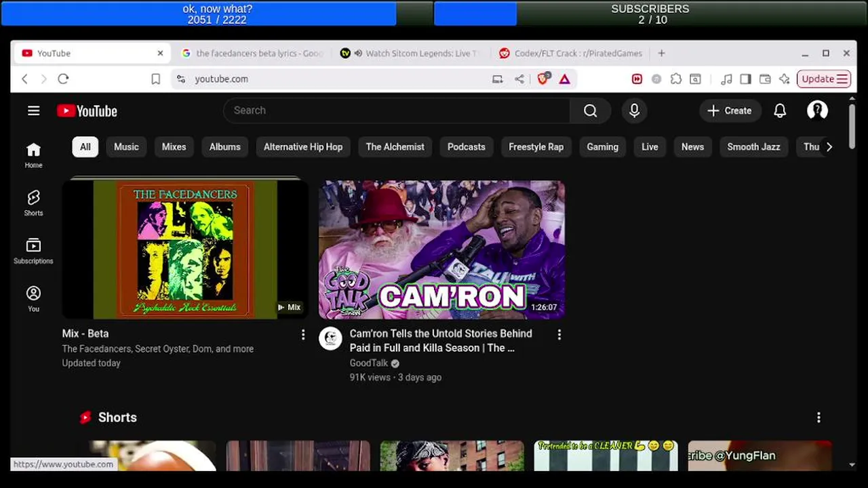Open the Leo AI sparkle icon
The height and width of the screenshot is (488, 868).
785,79
